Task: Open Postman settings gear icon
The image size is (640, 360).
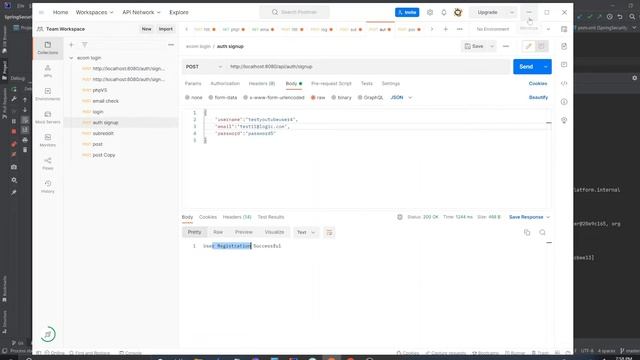Action: point(430,12)
